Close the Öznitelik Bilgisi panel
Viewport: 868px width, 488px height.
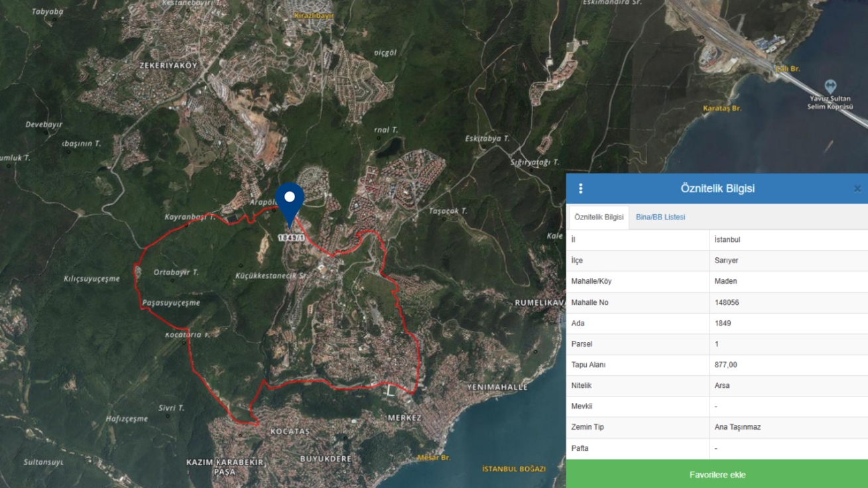point(857,189)
